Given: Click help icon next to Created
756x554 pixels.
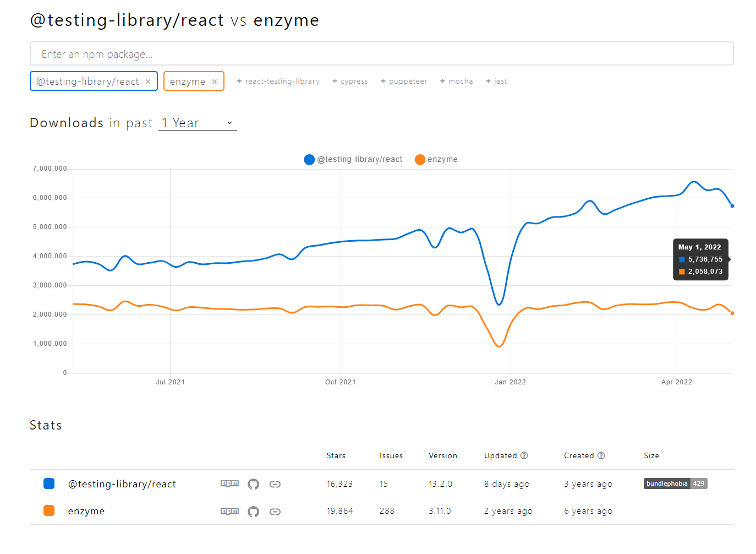Looking at the screenshot, I should click(x=601, y=455).
